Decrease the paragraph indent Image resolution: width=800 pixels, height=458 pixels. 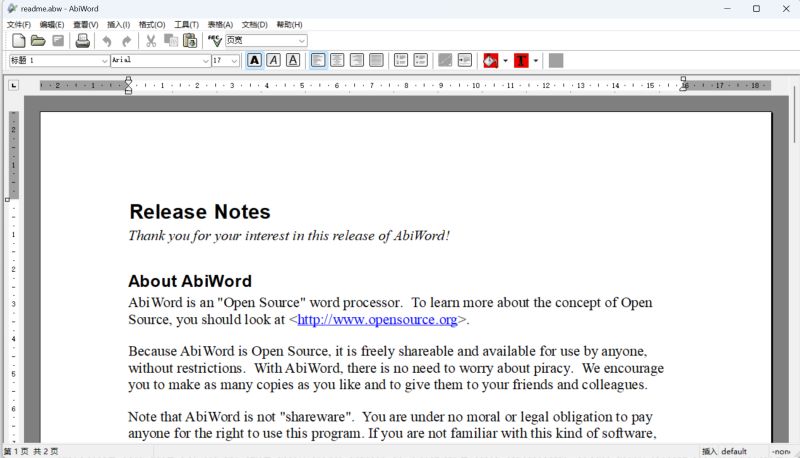[445, 61]
